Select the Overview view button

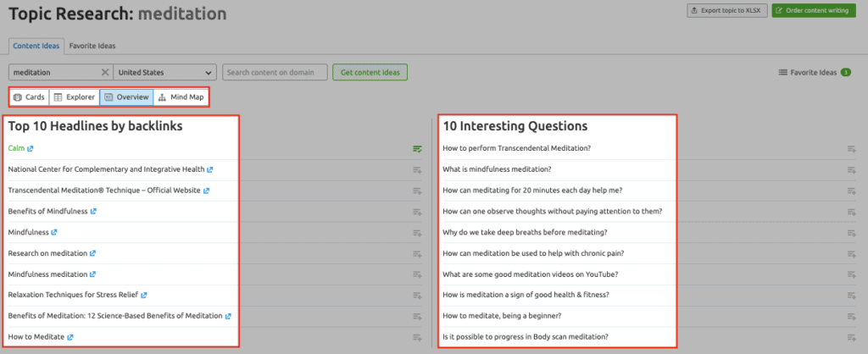point(126,97)
